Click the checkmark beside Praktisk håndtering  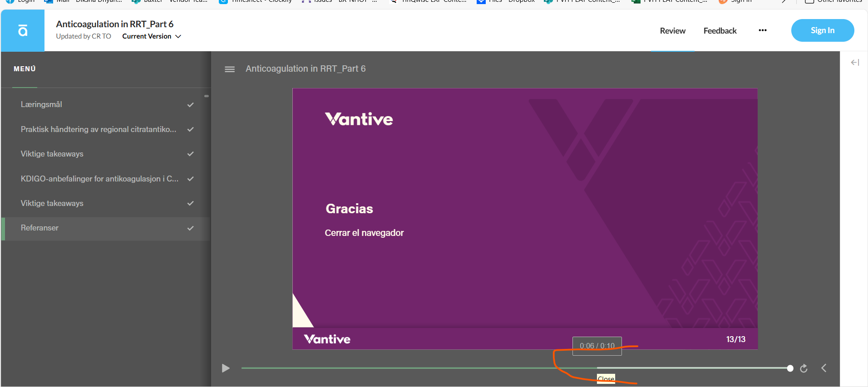pos(191,129)
